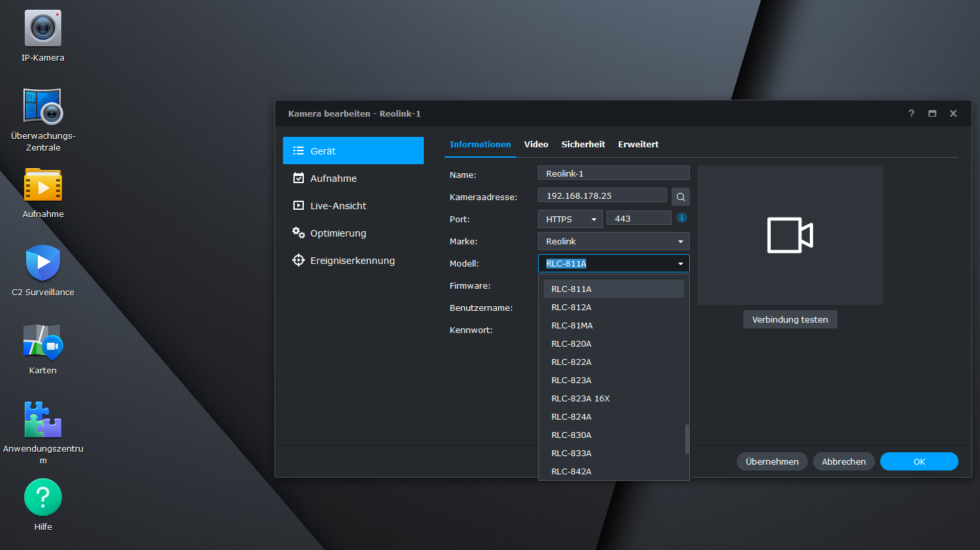Open the Überwachungs-Zentrale desktop icon
980x550 pixels.
tap(43, 106)
